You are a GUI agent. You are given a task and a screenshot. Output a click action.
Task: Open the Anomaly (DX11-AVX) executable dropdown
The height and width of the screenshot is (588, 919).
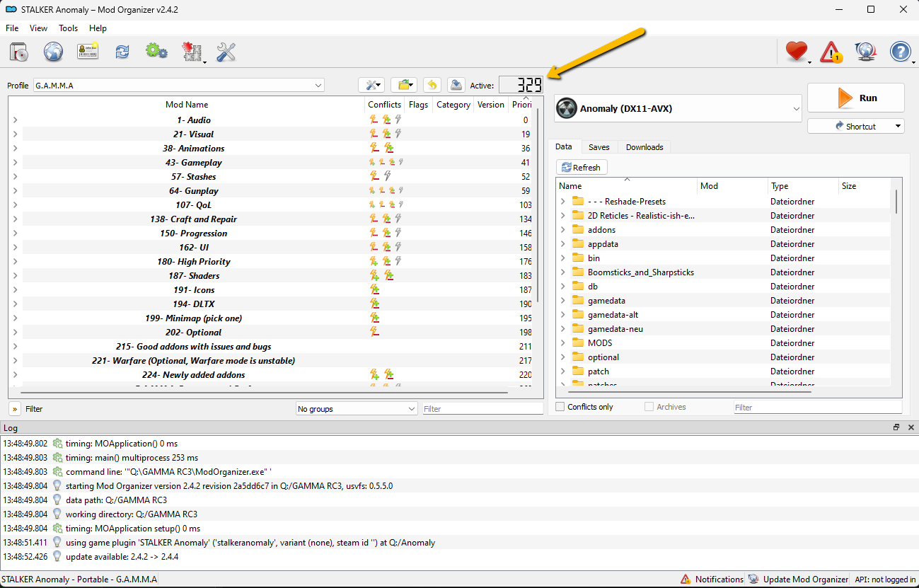(x=678, y=108)
